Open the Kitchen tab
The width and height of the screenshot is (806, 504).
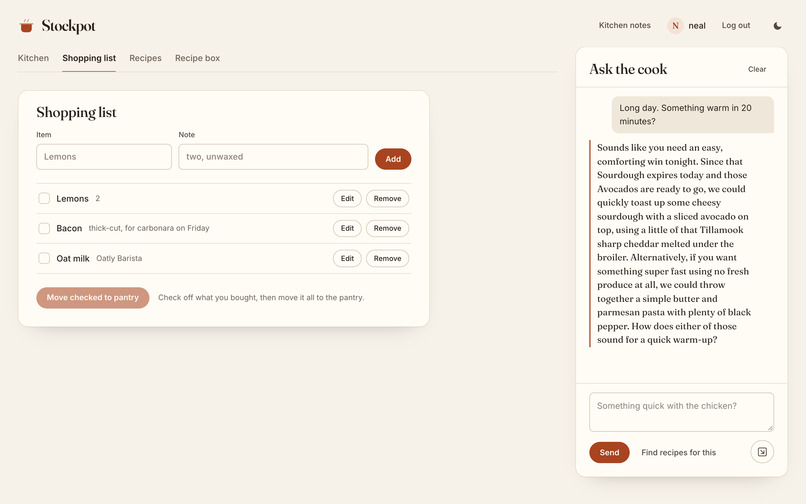(x=33, y=58)
